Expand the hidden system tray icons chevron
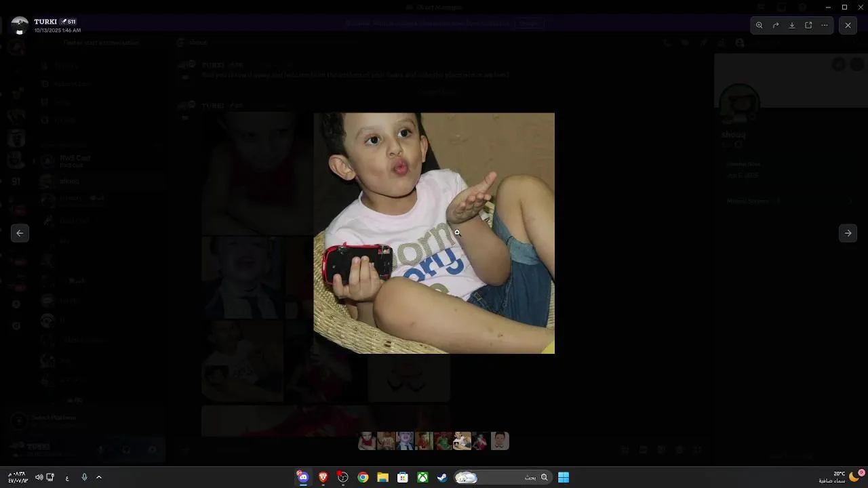This screenshot has height=488, width=868. click(x=99, y=477)
